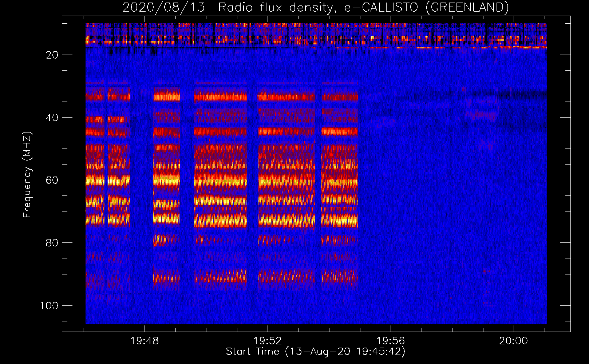Click the plot title '2020/08/13 Radio flux density'
The image size is (589, 364).
[x=315, y=7]
